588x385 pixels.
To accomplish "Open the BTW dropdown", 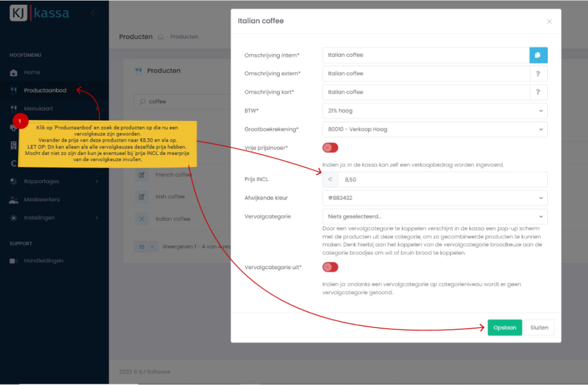I will point(435,111).
